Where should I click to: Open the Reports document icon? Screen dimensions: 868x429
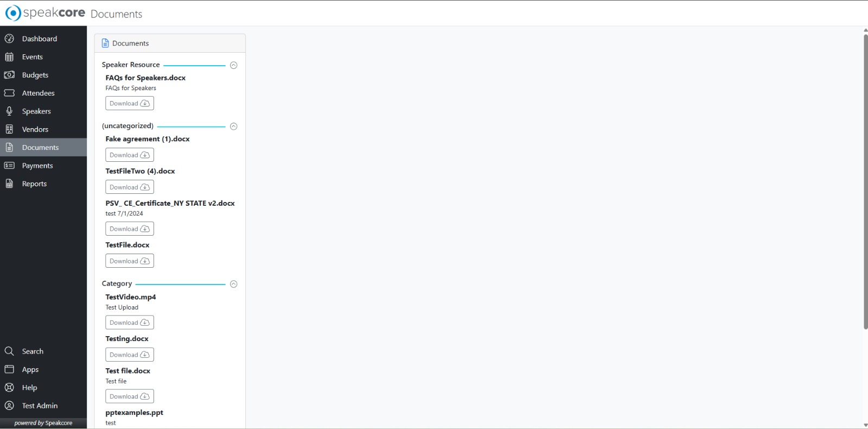tap(9, 184)
